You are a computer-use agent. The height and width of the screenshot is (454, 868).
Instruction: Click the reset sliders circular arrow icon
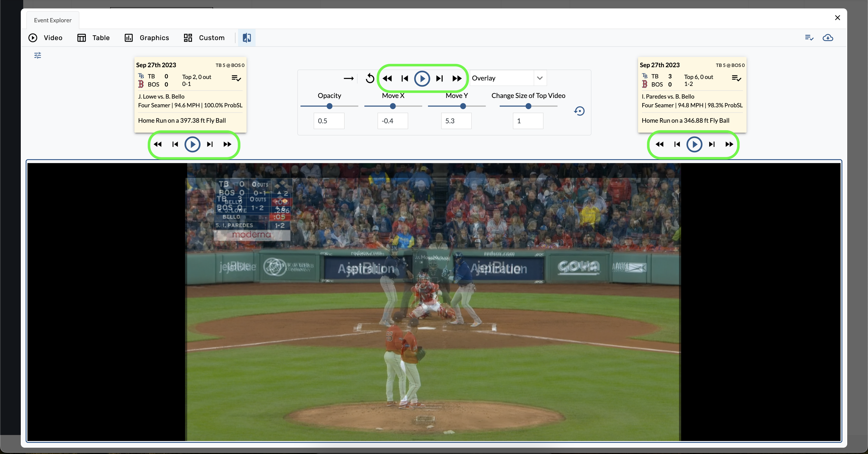point(579,111)
